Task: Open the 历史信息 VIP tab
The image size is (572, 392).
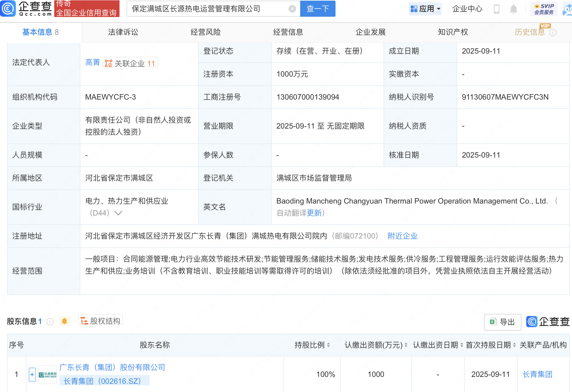Action: (530, 32)
